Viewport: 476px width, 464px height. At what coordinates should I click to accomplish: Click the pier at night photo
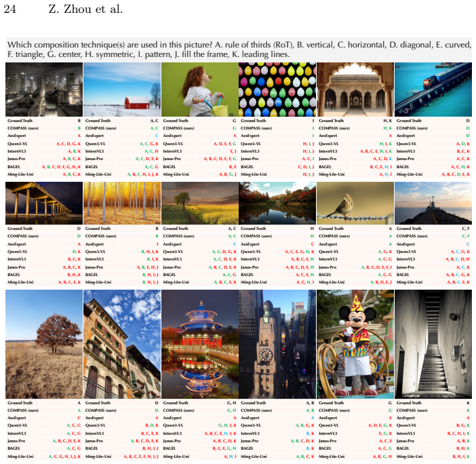click(44, 203)
